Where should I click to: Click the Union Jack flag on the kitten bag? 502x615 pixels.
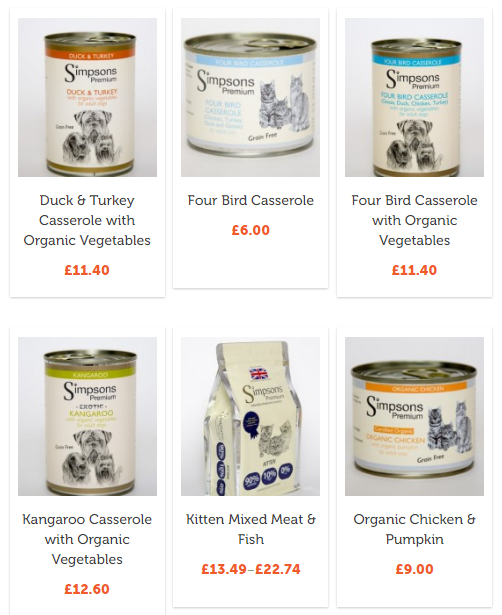(259, 374)
